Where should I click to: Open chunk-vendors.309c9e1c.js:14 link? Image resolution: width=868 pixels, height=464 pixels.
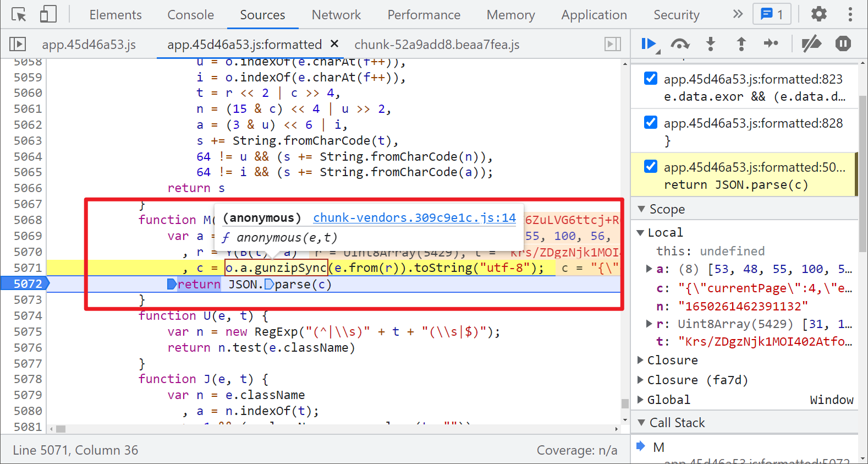414,218
